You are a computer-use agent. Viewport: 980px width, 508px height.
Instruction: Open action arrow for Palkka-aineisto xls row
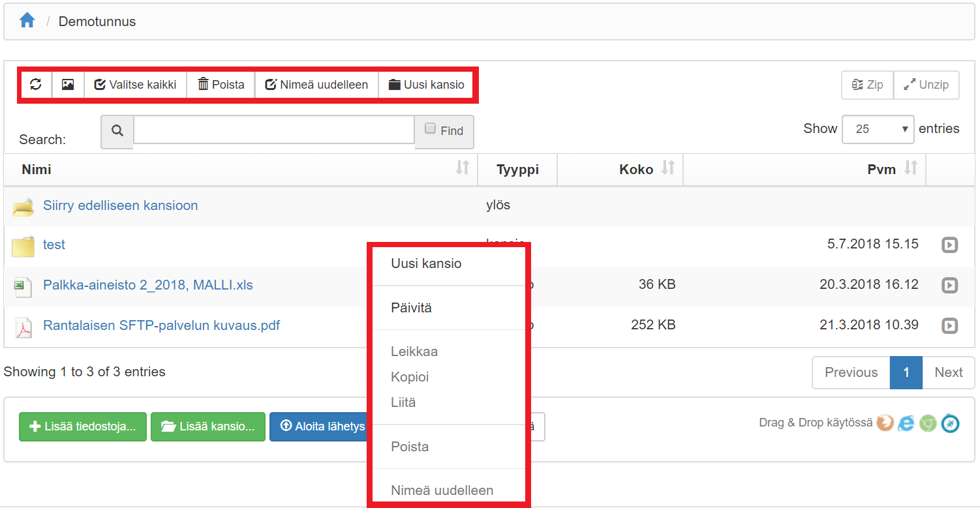[x=949, y=285]
